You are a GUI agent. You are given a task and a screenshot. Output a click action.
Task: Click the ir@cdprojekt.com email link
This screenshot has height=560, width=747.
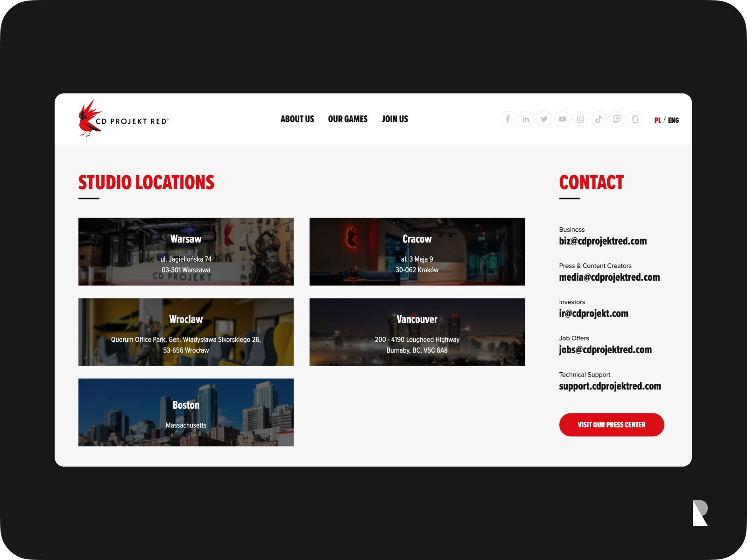tap(593, 313)
